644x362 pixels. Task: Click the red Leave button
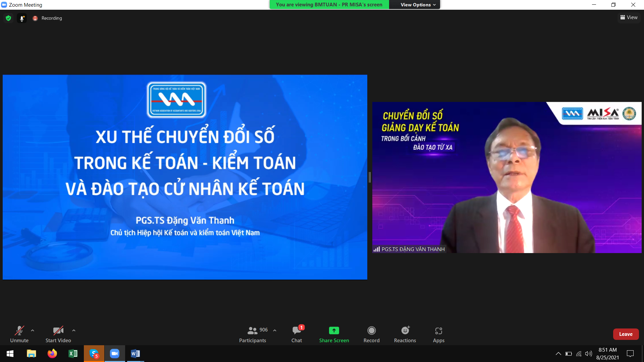pyautogui.click(x=626, y=334)
